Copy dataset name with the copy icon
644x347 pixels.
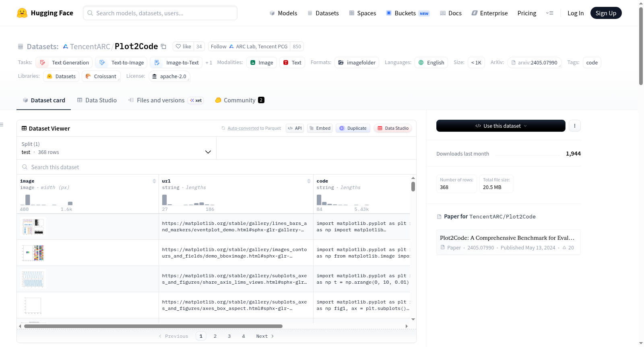tap(163, 46)
